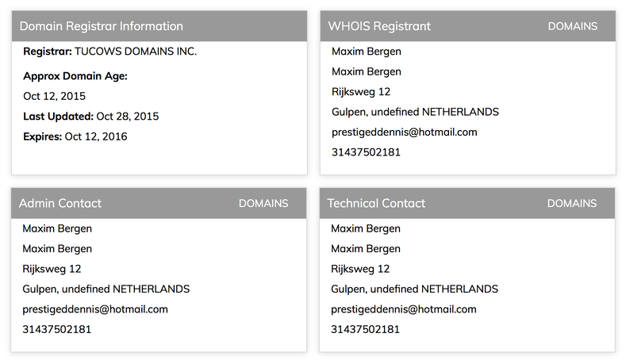Click the Approx Domain Age label
626x364 pixels.
point(75,76)
